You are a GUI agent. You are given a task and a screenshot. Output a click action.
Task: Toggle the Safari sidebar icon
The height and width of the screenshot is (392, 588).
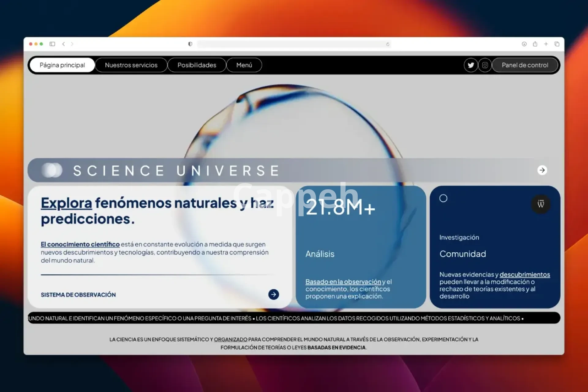pos(52,44)
